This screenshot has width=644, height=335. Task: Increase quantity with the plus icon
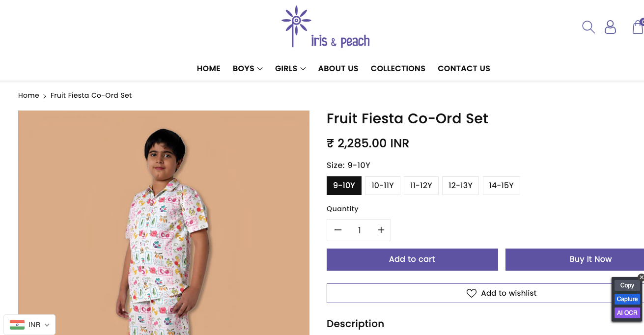point(381,230)
